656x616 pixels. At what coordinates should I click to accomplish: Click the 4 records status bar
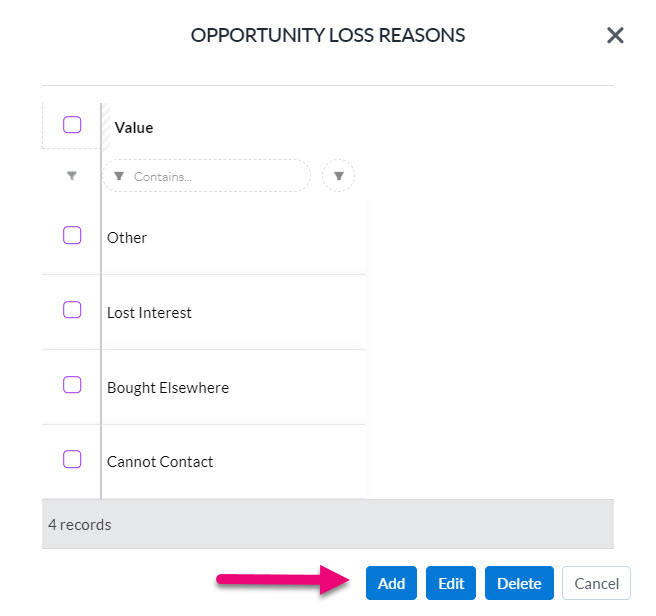pyautogui.click(x=328, y=524)
